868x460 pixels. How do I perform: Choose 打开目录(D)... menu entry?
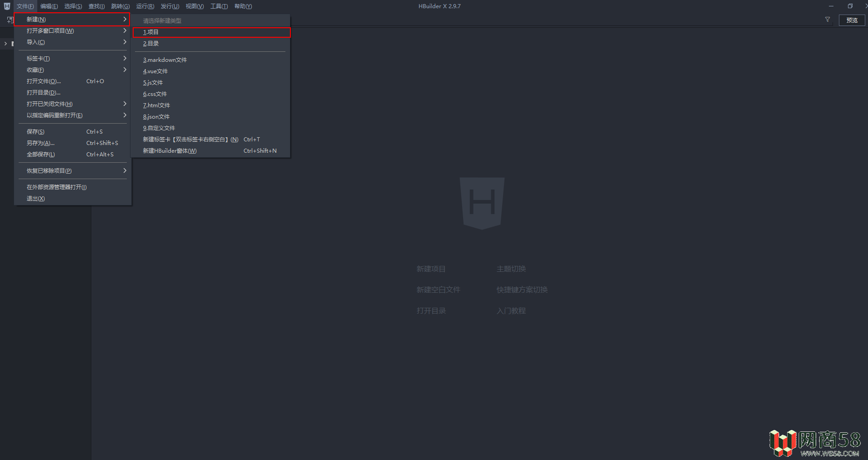click(73, 93)
